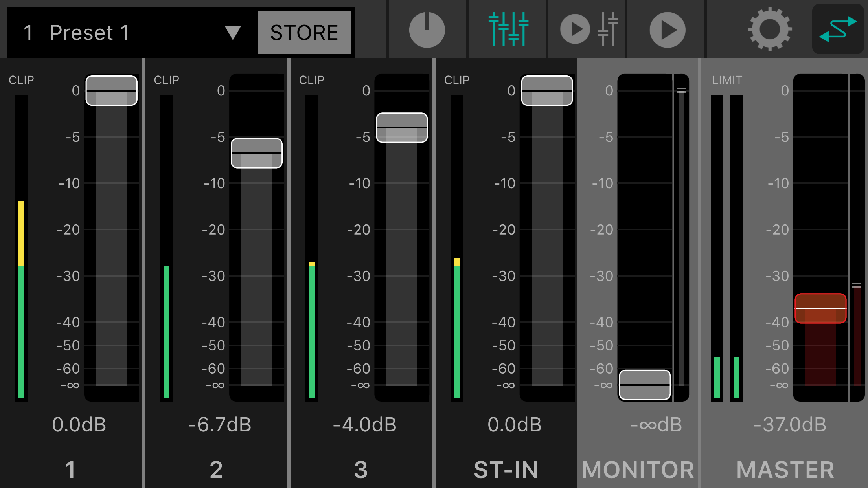Select the MONITOR channel label
Image resolution: width=868 pixels, height=488 pixels.
(x=638, y=470)
